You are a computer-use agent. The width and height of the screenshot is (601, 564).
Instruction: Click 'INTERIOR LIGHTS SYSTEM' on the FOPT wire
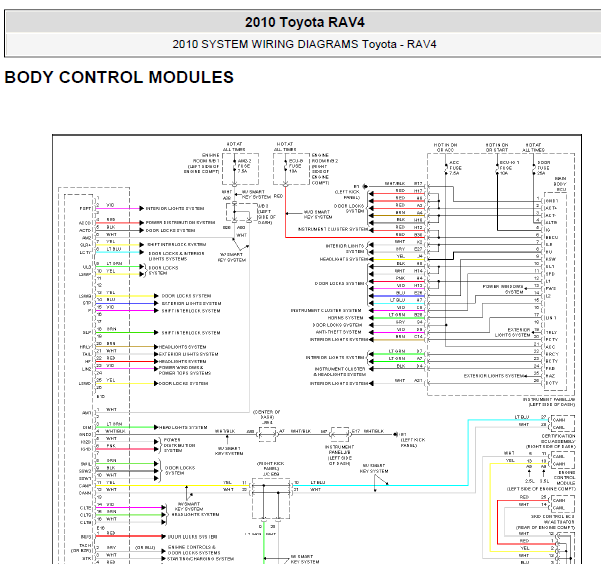point(175,209)
